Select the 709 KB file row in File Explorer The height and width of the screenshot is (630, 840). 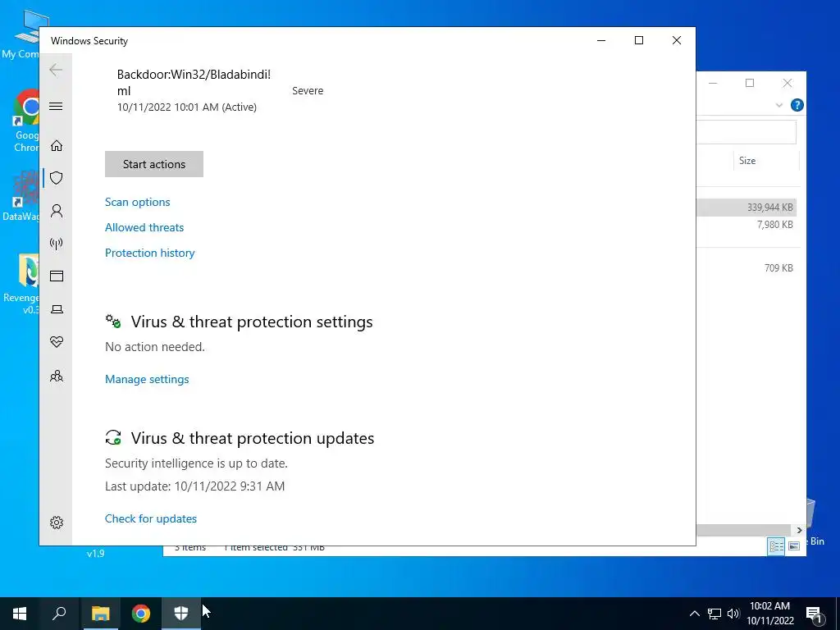tap(746, 268)
